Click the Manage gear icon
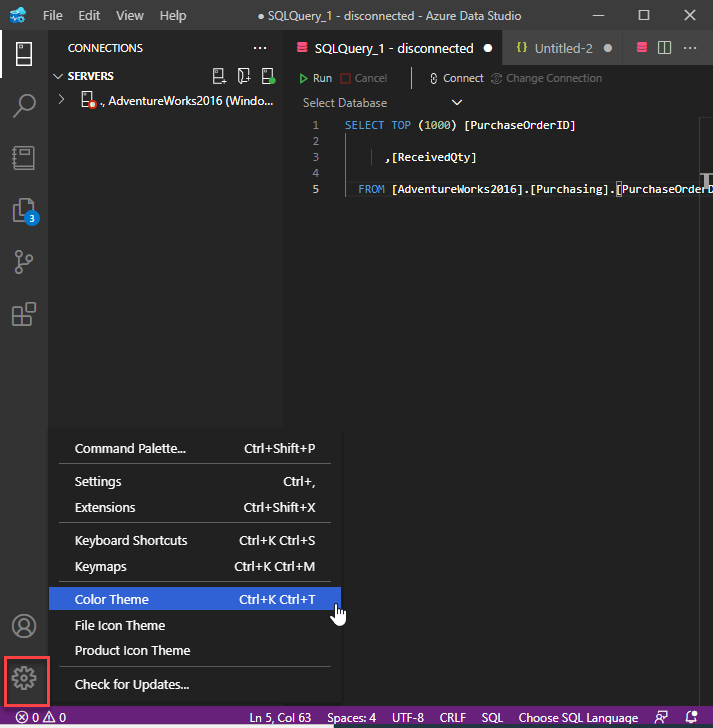The width and height of the screenshot is (713, 728). [x=24, y=679]
